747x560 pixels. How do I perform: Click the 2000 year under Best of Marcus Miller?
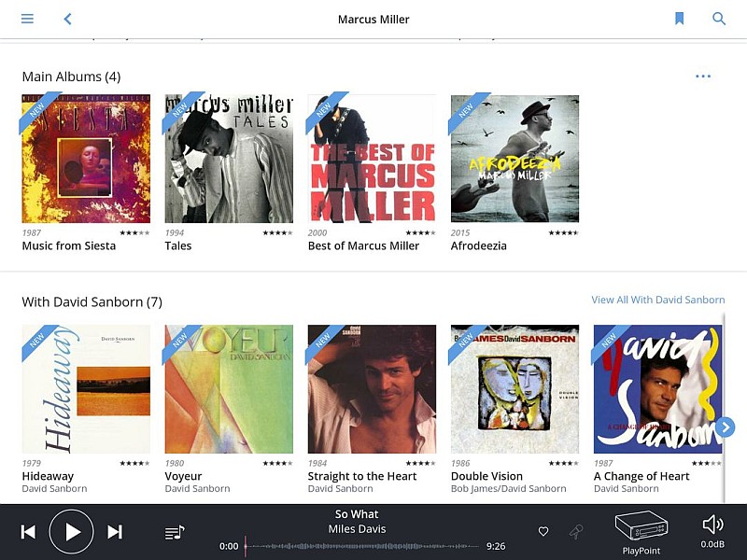pyautogui.click(x=317, y=232)
